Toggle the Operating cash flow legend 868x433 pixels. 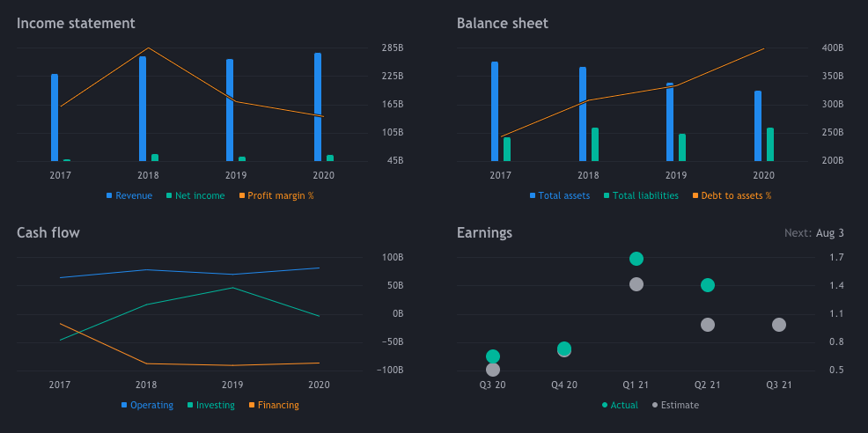tap(146, 405)
